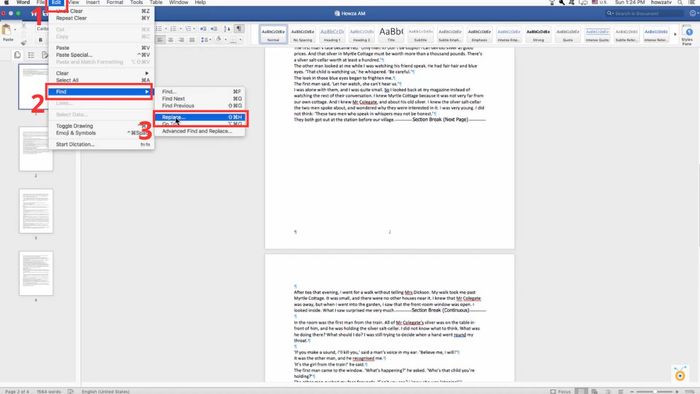Toggle align left paragraph button
Viewport: 700px width, 394px height.
pyautogui.click(x=159, y=40)
